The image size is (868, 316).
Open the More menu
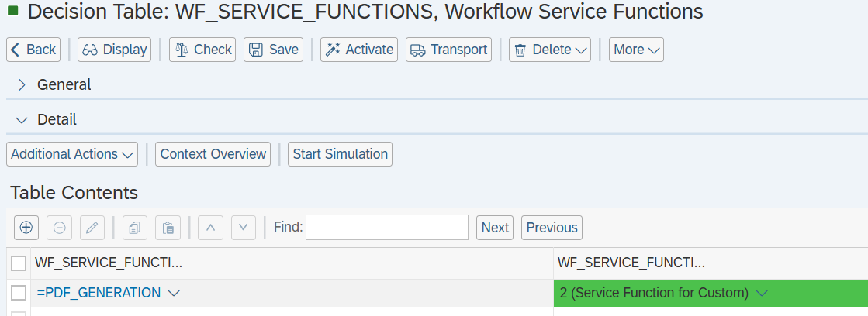click(636, 50)
